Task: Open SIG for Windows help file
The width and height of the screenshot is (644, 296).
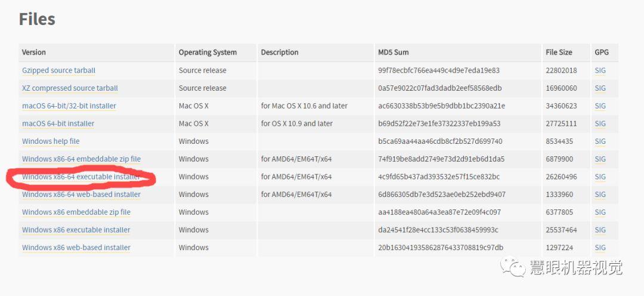Action: 600,141
